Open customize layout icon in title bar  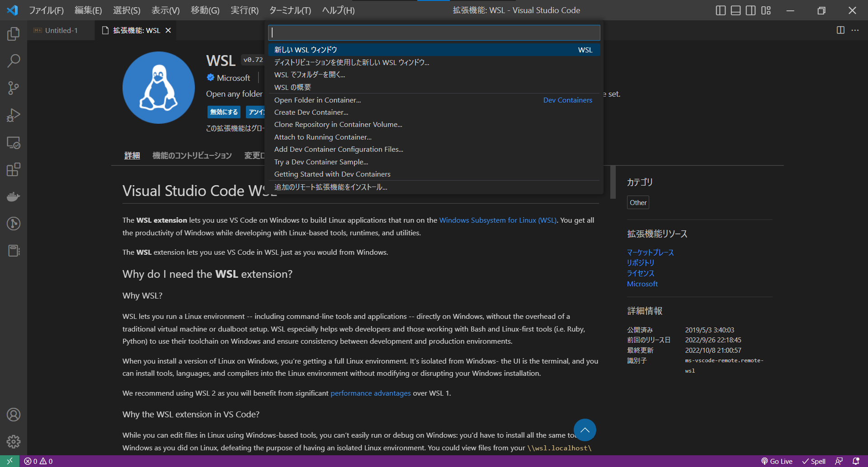click(766, 10)
